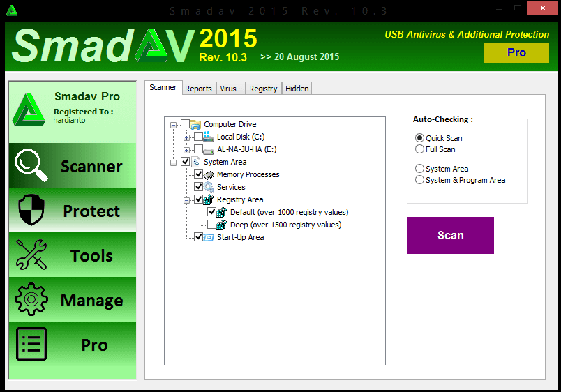Click the Pro list icon in sidebar
The width and height of the screenshot is (561, 392).
click(31, 344)
